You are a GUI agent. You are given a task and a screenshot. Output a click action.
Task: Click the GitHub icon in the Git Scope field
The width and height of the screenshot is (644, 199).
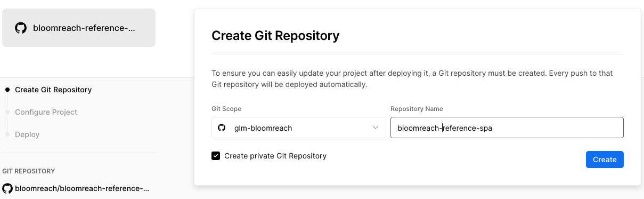coord(222,128)
